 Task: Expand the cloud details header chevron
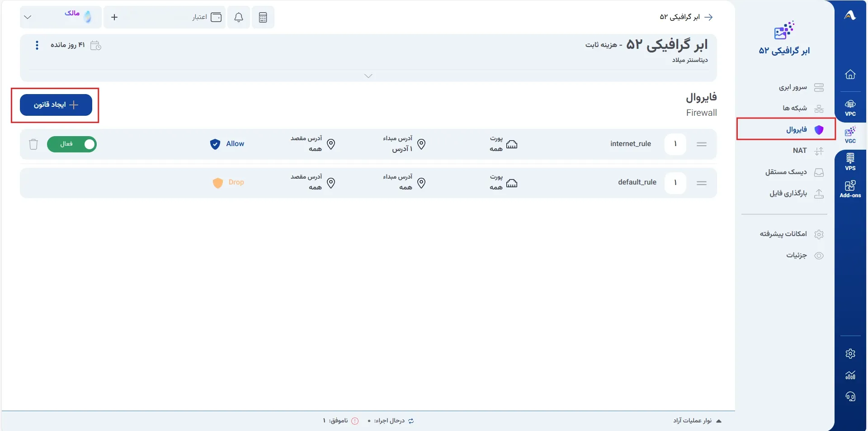(x=368, y=76)
